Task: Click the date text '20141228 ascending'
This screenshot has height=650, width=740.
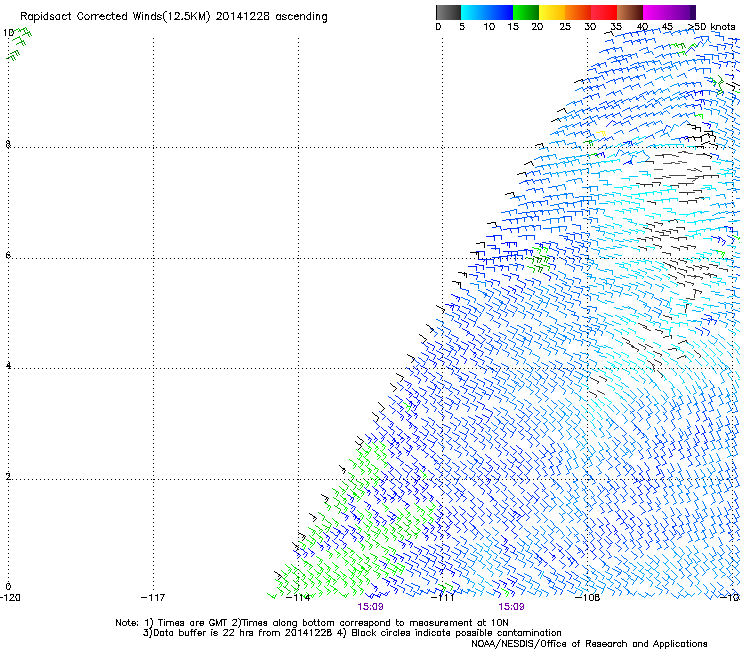Action: [271, 17]
